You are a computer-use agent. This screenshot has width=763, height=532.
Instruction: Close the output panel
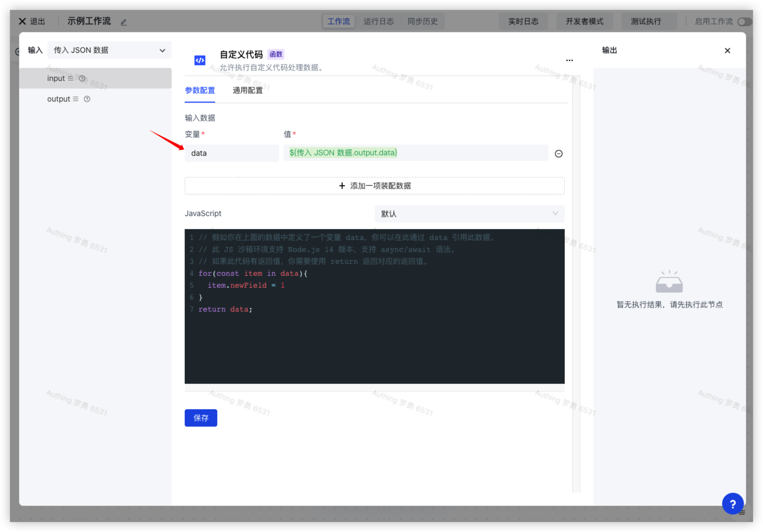click(727, 50)
